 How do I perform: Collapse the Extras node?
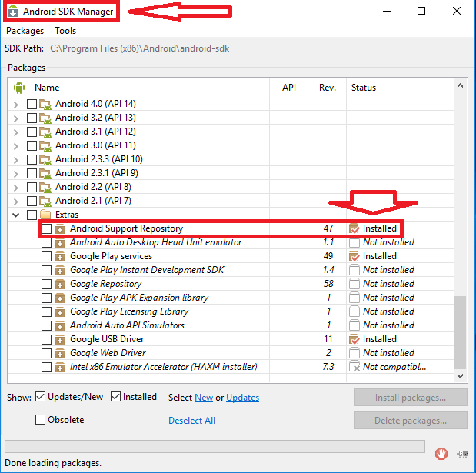coord(16,215)
